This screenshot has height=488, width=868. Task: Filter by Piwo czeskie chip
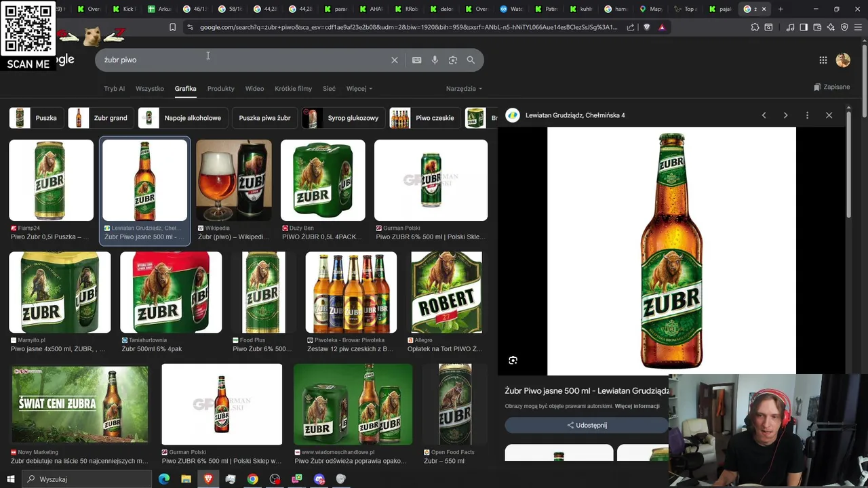424,118
